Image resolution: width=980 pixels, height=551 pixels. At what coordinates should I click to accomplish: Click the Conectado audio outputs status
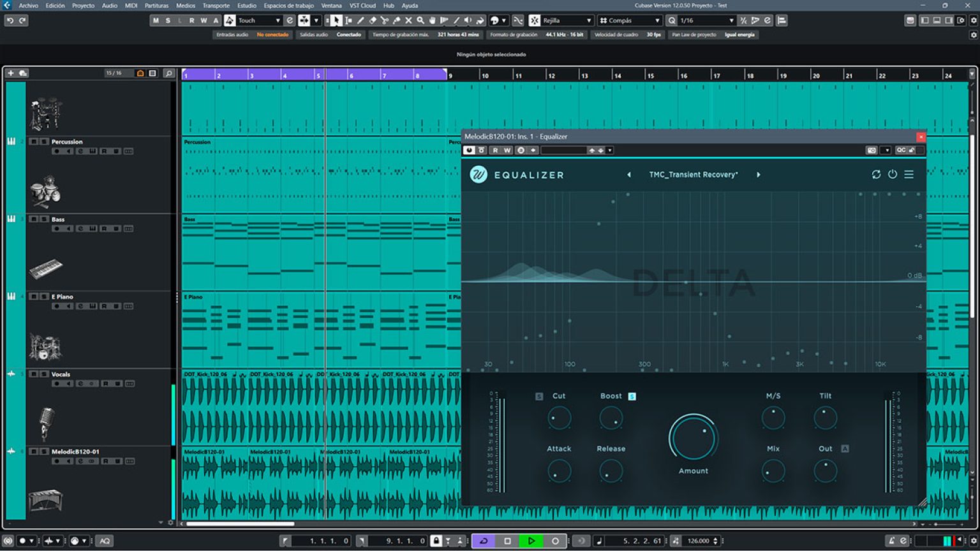click(x=350, y=35)
